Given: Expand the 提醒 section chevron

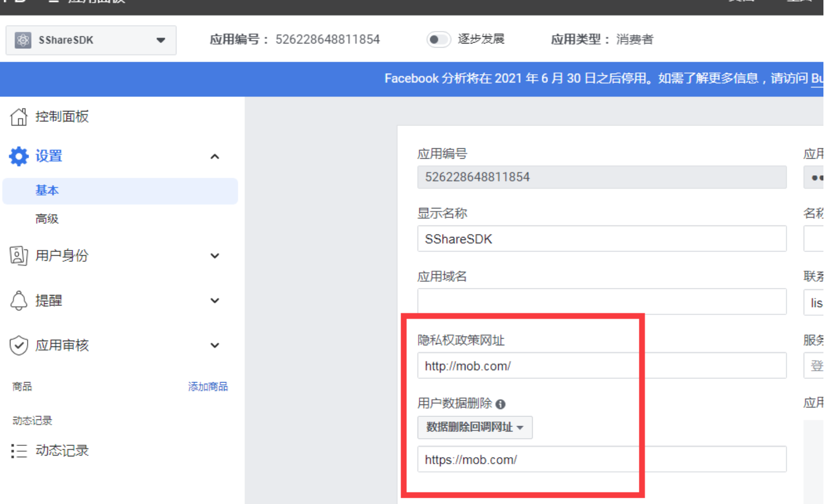Looking at the screenshot, I should (x=215, y=301).
